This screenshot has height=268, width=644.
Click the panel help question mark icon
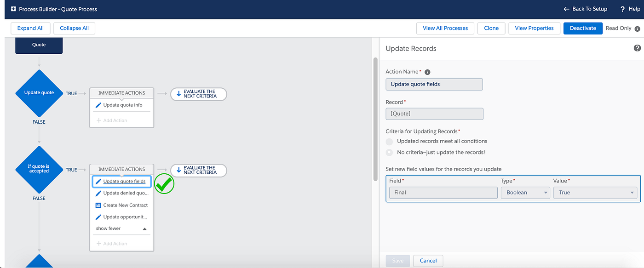pyautogui.click(x=637, y=48)
